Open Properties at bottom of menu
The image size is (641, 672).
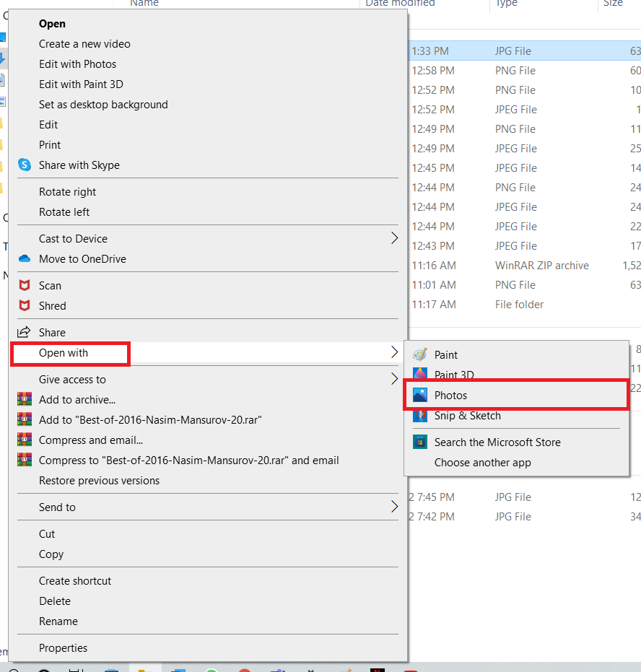pos(63,648)
